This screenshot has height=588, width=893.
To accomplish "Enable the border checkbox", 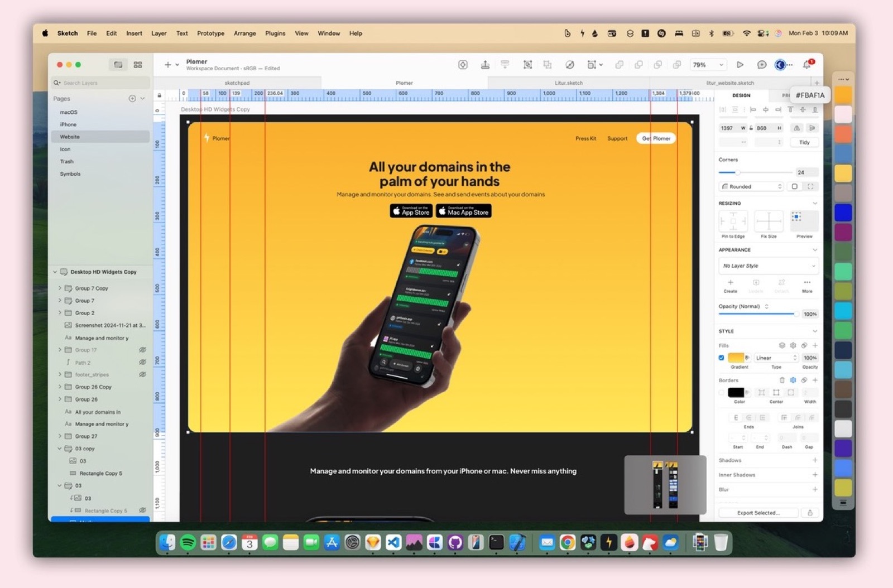I will (722, 392).
